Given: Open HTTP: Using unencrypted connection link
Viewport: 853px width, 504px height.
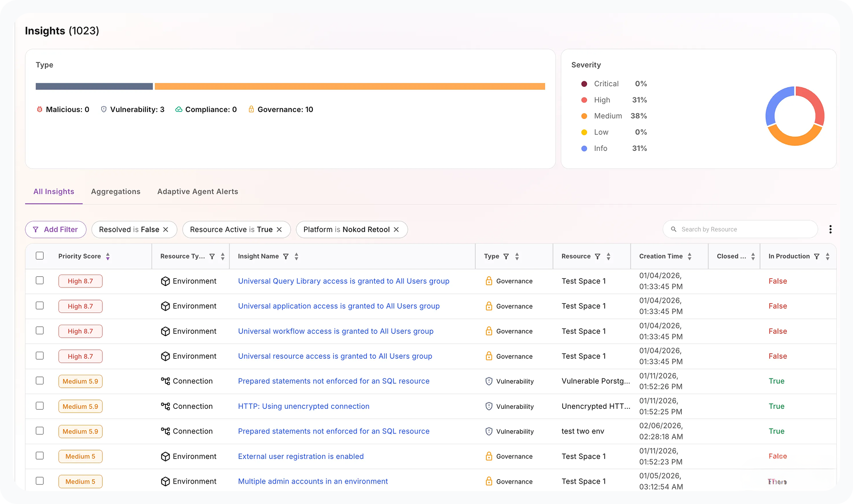Looking at the screenshot, I should (x=304, y=406).
